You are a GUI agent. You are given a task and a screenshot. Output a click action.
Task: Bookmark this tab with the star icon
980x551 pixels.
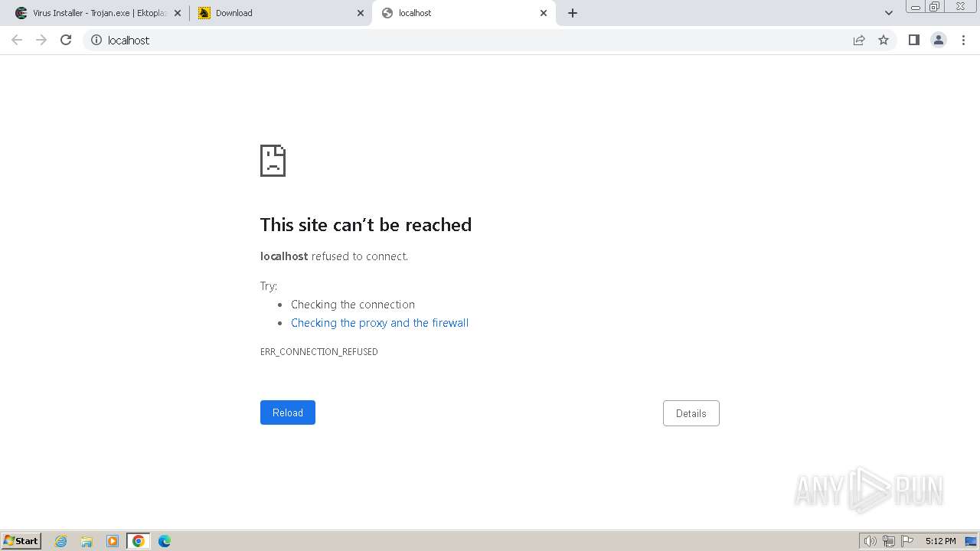click(884, 40)
